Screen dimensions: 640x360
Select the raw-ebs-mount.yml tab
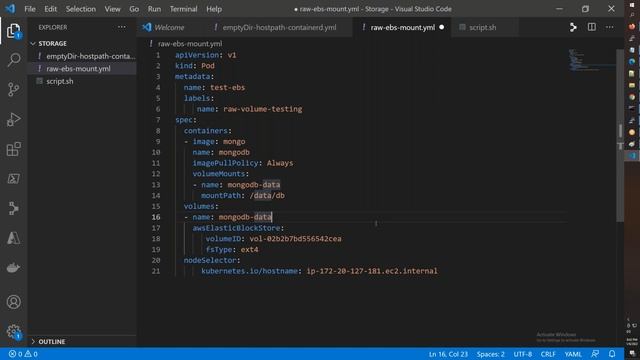coord(402,27)
